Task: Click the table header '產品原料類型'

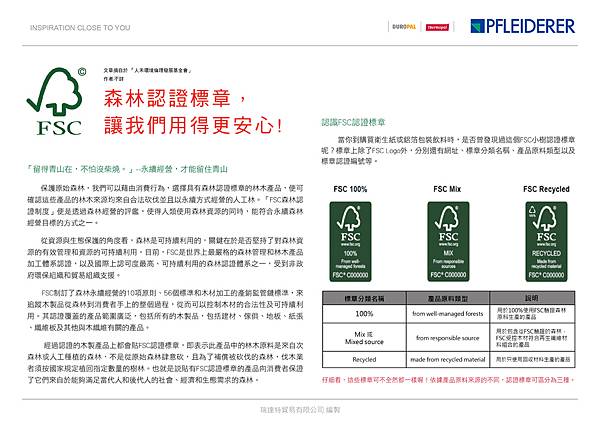Action: point(448,298)
